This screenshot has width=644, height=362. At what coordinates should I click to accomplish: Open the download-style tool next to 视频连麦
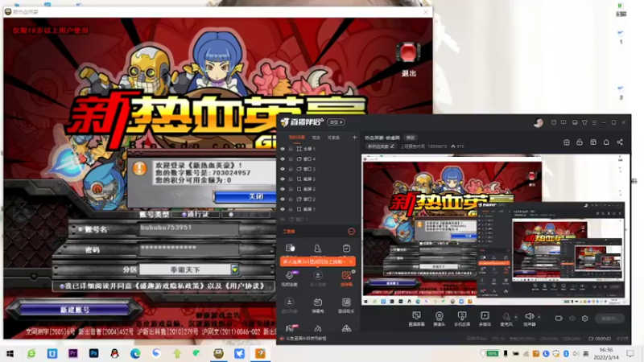(317, 278)
